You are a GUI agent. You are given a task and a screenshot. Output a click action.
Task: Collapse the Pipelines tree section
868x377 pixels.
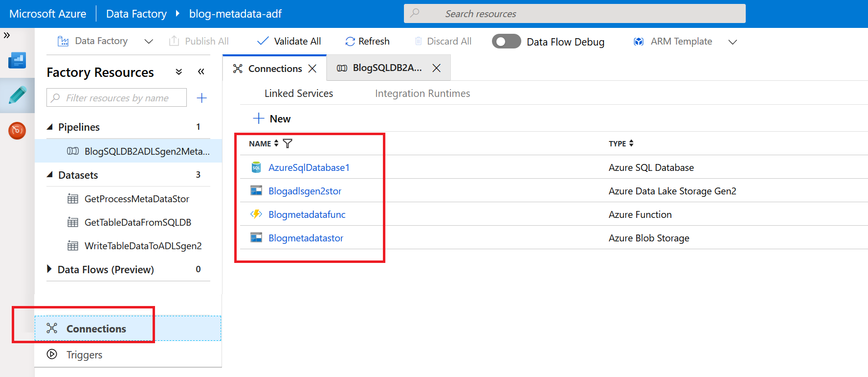(x=49, y=127)
